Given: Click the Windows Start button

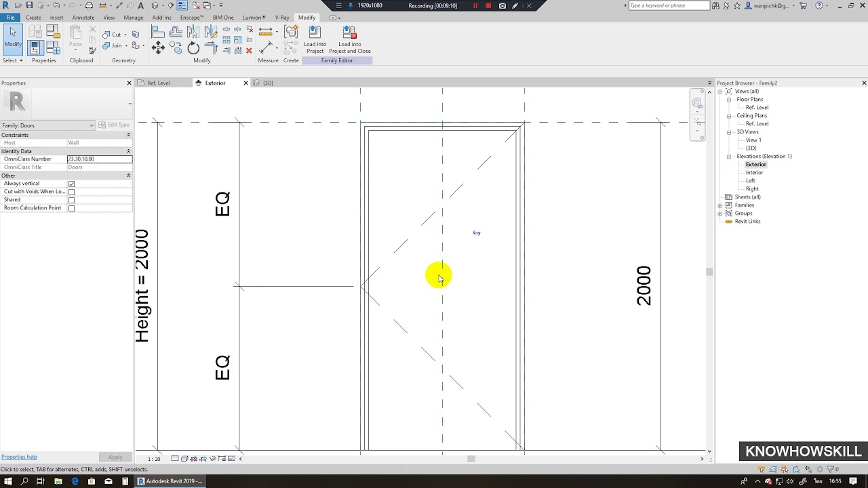Looking at the screenshot, I should pyautogui.click(x=8, y=481).
